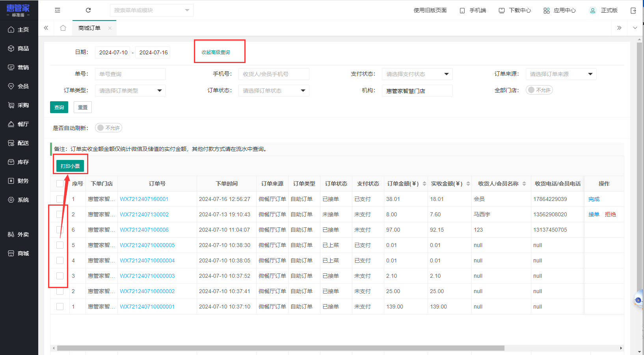Open 应用中心 app center

pos(560,11)
